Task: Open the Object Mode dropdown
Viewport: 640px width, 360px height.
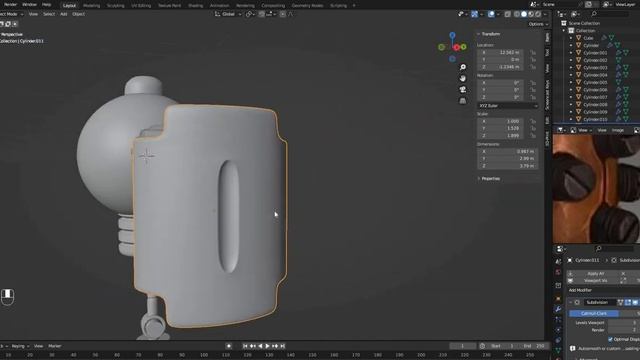Action: (x=11, y=14)
